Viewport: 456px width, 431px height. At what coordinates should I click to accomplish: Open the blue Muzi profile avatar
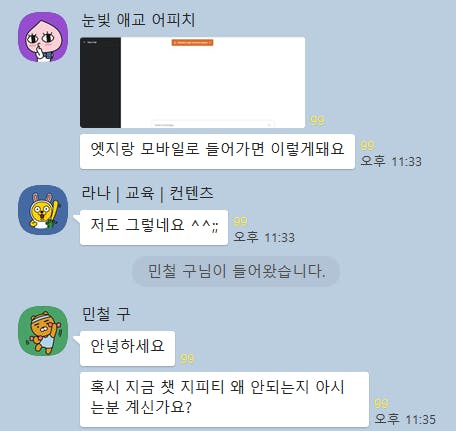click(x=43, y=210)
